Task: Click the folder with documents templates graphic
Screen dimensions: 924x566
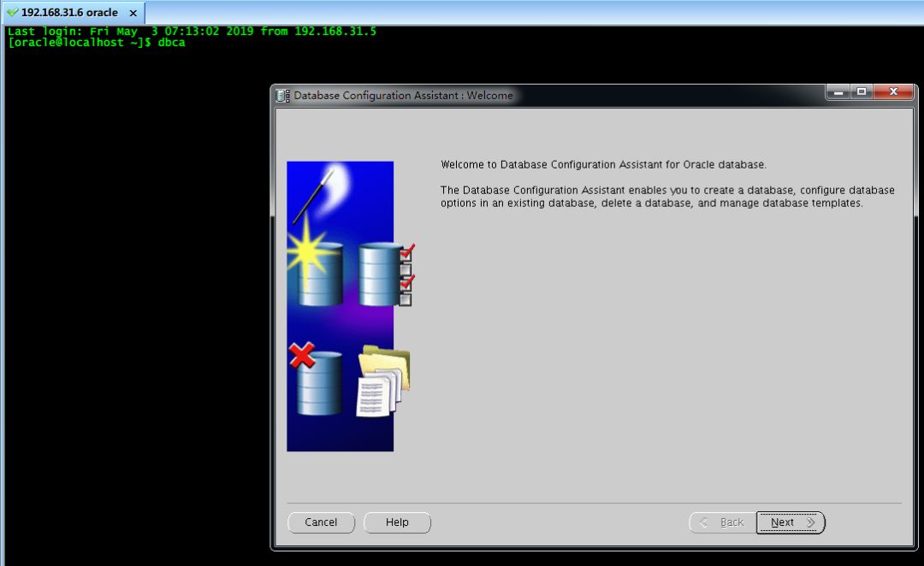Action: pyautogui.click(x=383, y=381)
